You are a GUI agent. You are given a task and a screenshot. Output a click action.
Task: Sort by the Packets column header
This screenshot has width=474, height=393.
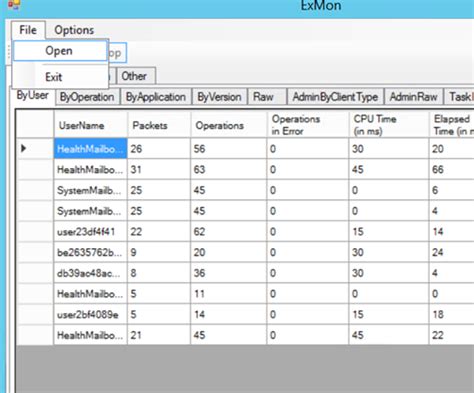(x=159, y=125)
